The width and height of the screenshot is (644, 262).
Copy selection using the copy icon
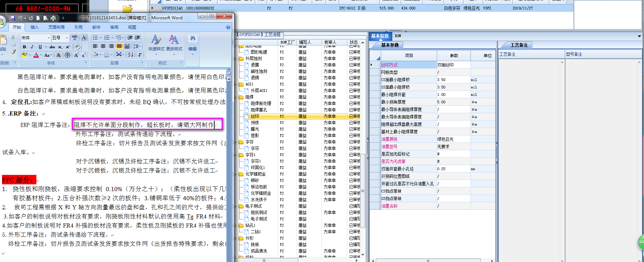pyautogui.click(x=13, y=44)
